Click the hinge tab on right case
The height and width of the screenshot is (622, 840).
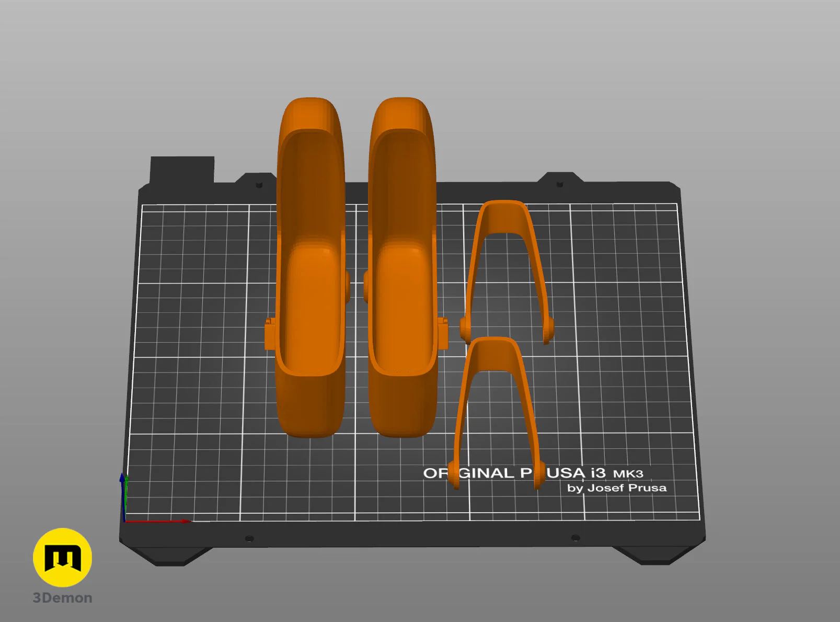click(442, 333)
